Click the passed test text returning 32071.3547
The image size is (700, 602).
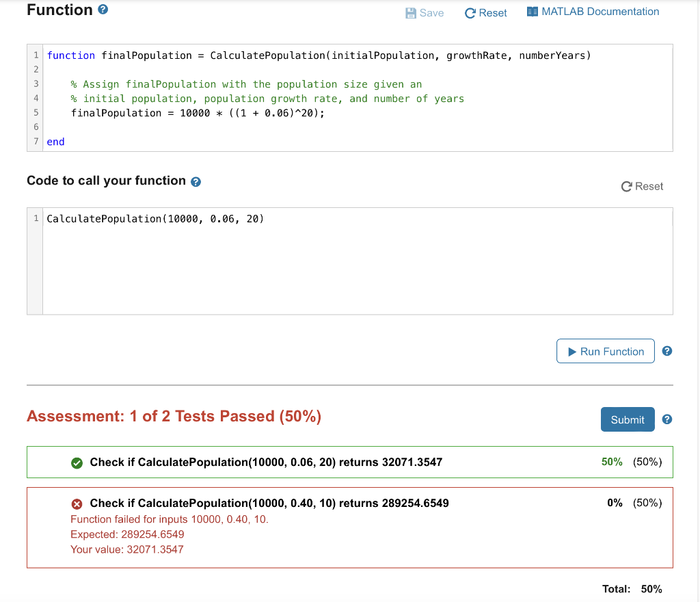click(x=266, y=462)
